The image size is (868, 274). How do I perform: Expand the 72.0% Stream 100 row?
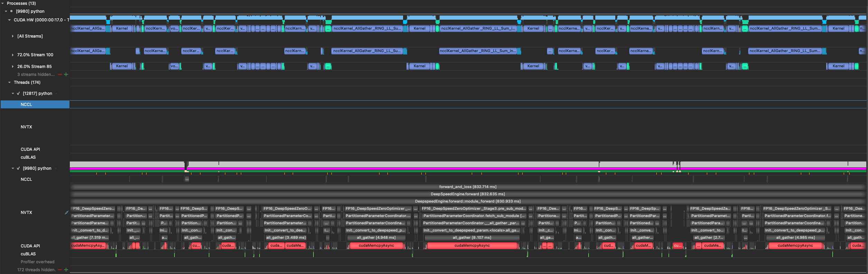pyautogui.click(x=13, y=55)
